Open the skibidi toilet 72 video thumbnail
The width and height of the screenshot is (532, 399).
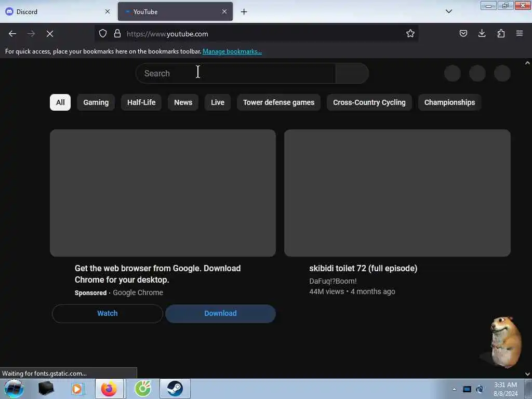397,193
